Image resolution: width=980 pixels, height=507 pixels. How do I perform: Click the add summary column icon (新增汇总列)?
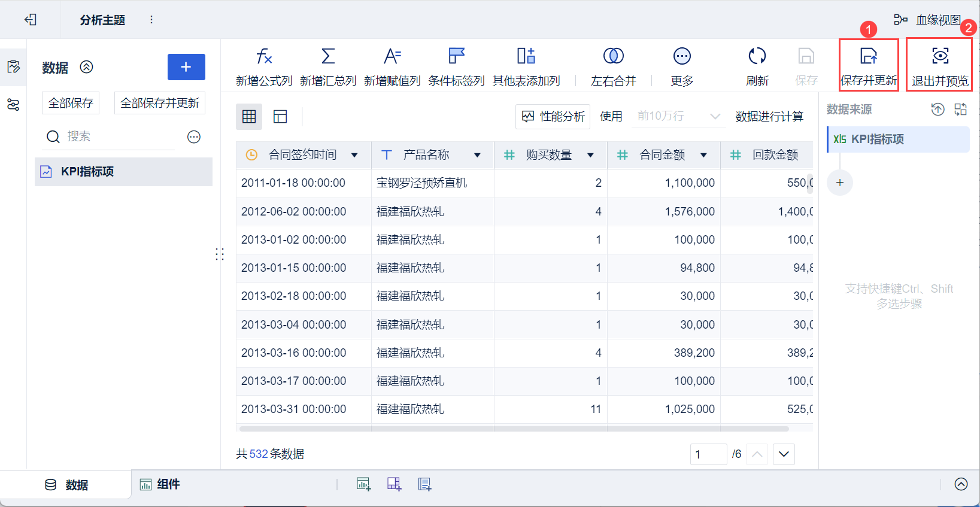327,57
